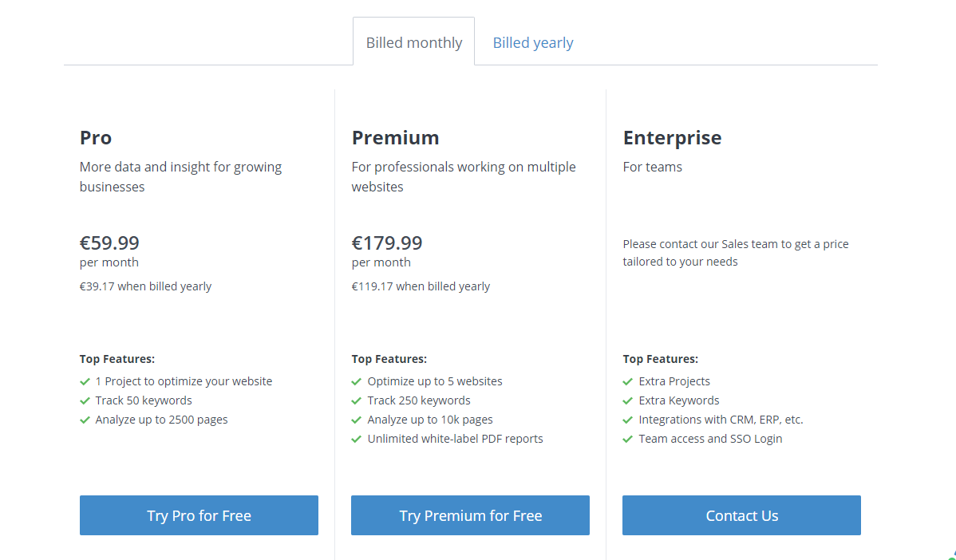Click checkmark beside Integrations with CRM, ERP
Image resolution: width=956 pixels, height=560 pixels.
click(x=628, y=420)
